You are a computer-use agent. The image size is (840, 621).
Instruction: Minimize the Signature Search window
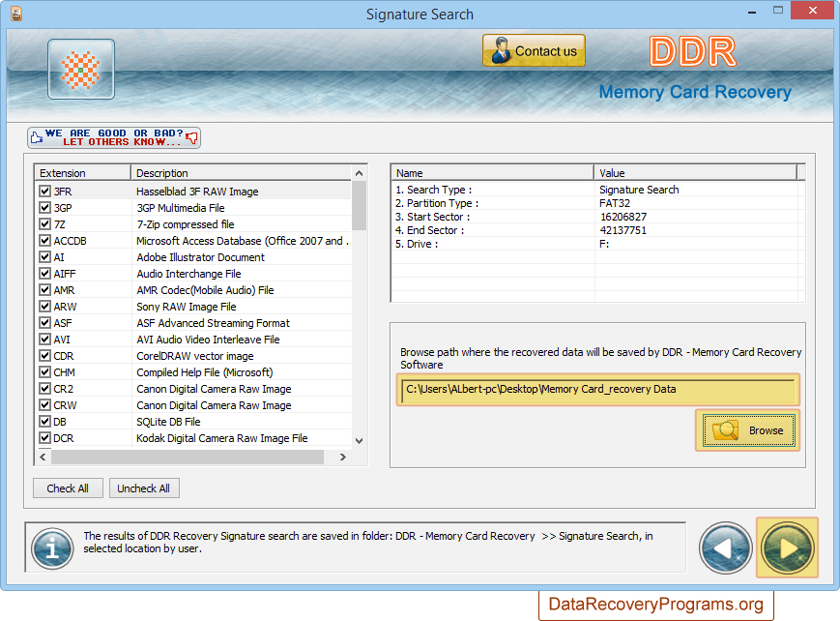[752, 12]
